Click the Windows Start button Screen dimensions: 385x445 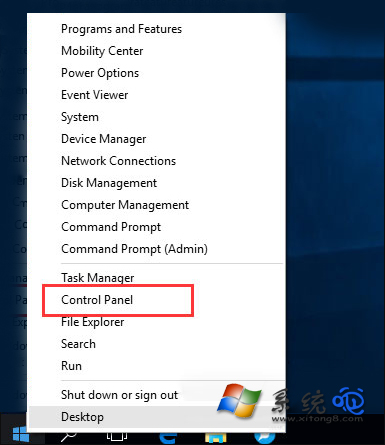coord(21,435)
